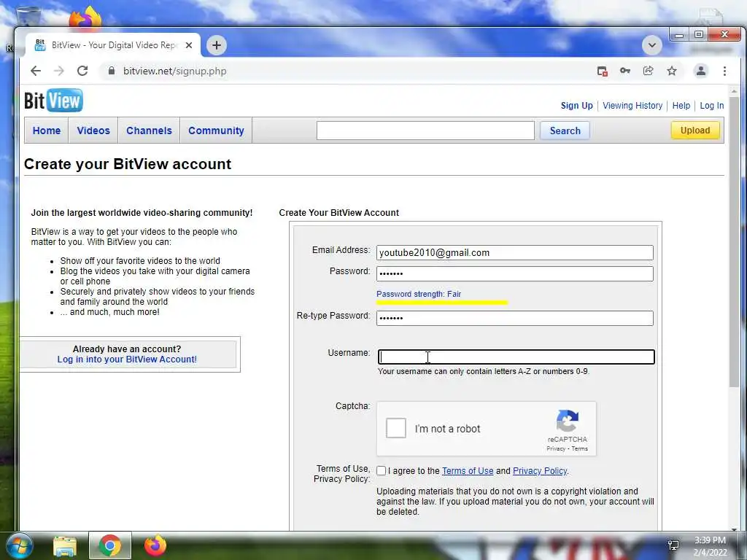
Task: Open the Terms of Use link
Action: (x=468, y=471)
